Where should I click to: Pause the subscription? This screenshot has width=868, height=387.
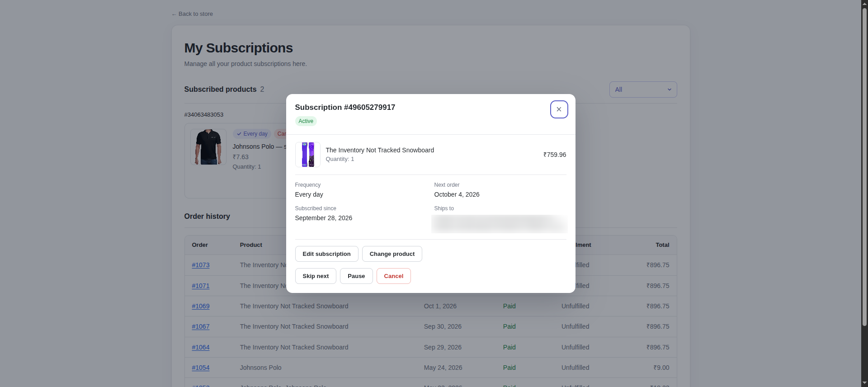pyautogui.click(x=356, y=276)
